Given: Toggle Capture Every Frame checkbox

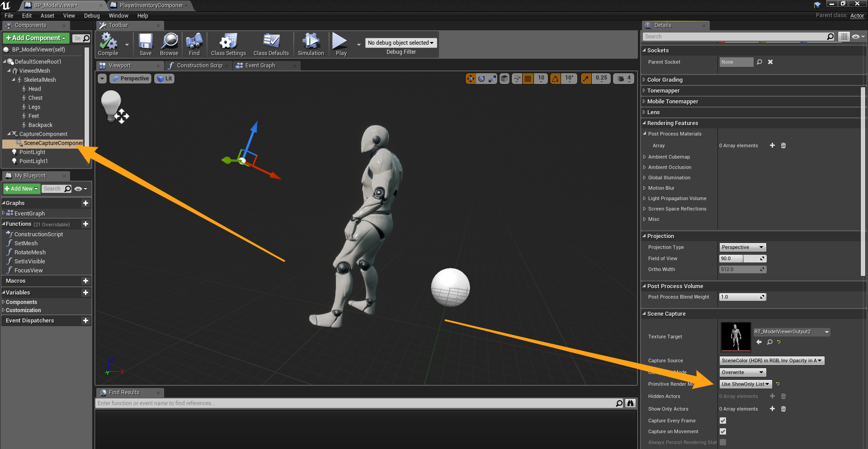Looking at the screenshot, I should pyautogui.click(x=723, y=421).
